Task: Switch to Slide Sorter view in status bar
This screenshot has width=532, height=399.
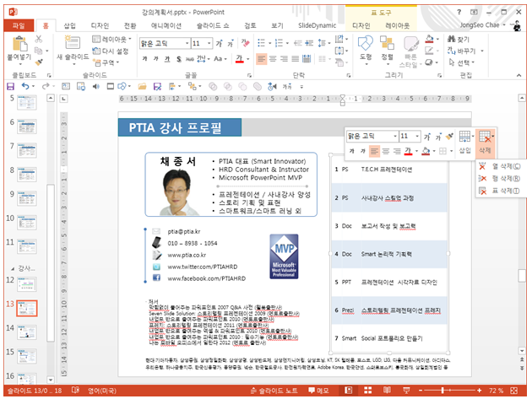Action: 368,391
